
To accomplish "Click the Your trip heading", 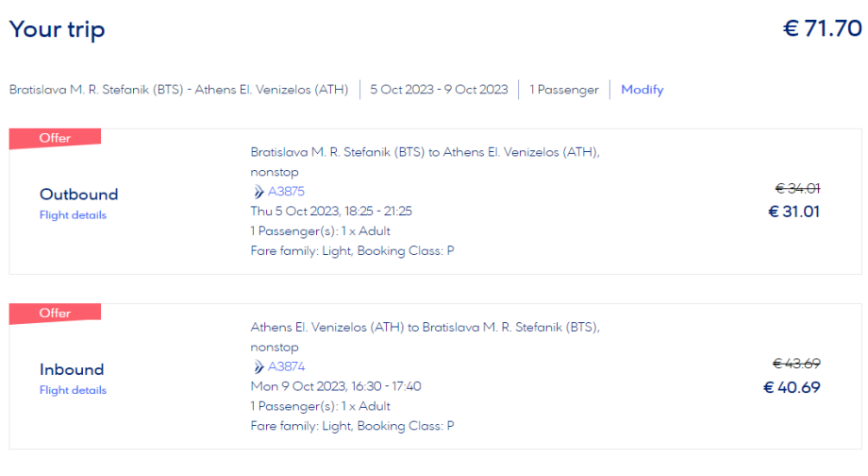I will point(57,29).
